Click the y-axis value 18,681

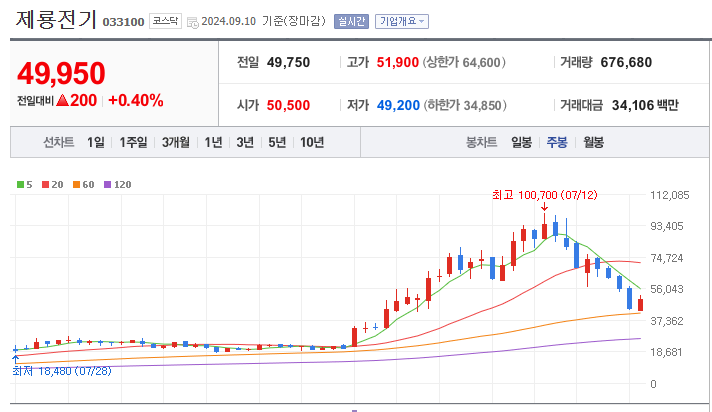coord(666,352)
